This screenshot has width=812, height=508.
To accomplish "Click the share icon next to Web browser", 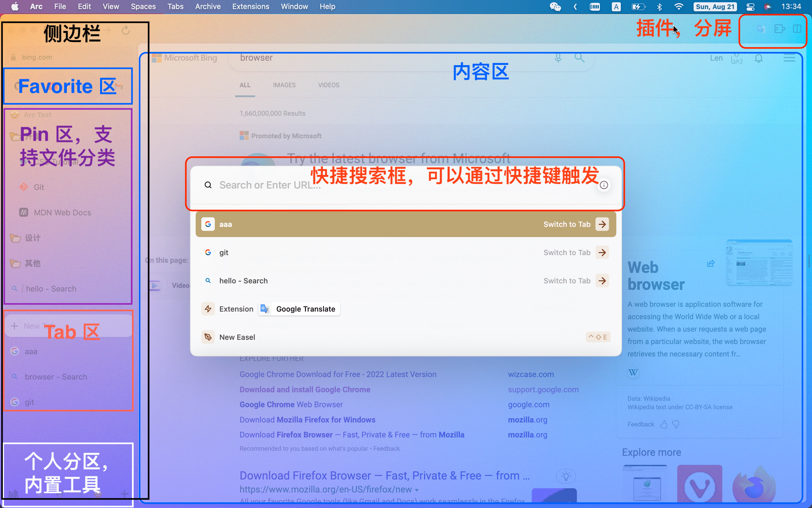I will tap(711, 263).
